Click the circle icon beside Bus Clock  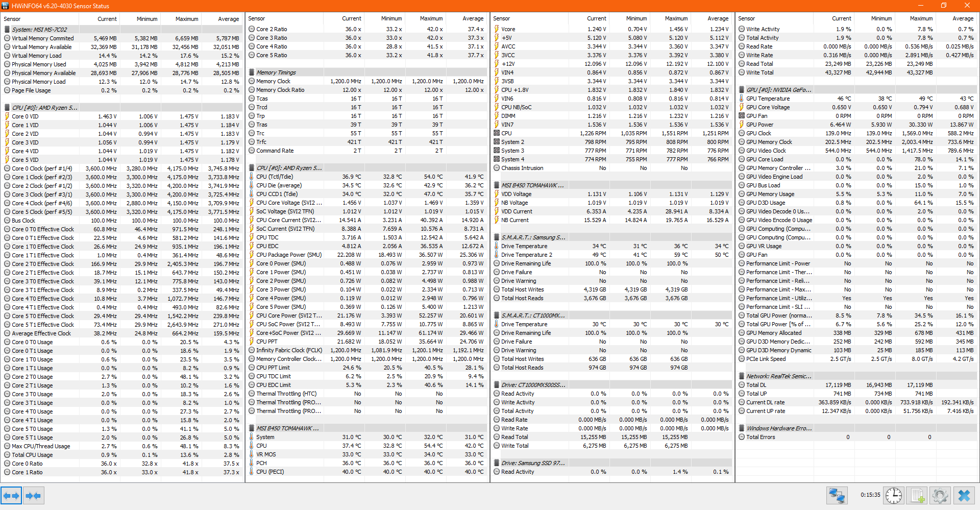(7, 221)
